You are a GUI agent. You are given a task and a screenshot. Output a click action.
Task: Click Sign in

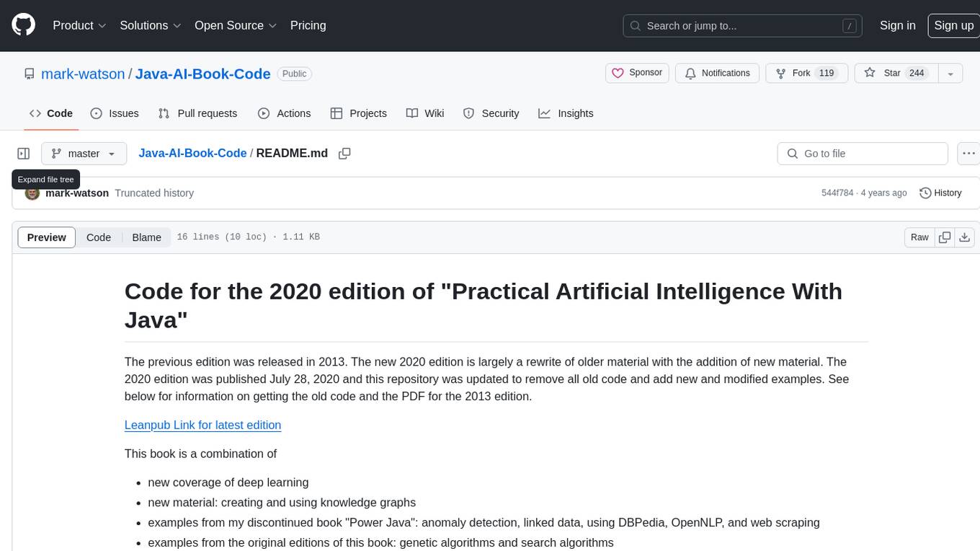pyautogui.click(x=897, y=25)
